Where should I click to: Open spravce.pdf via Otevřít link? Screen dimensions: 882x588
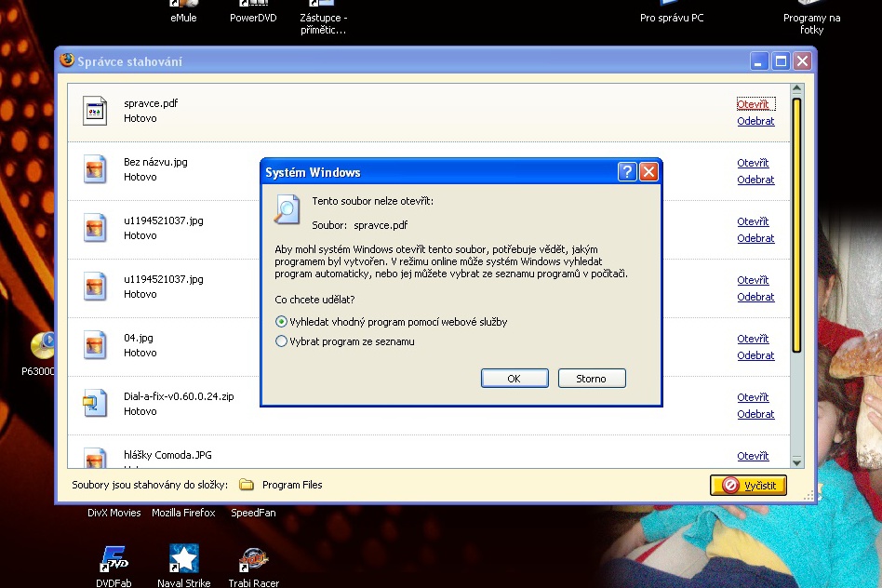pyautogui.click(x=753, y=104)
